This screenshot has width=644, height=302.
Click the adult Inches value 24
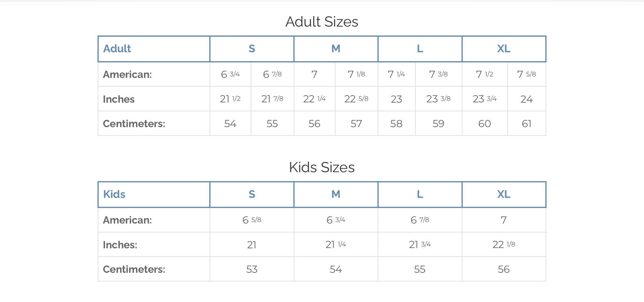click(526, 99)
